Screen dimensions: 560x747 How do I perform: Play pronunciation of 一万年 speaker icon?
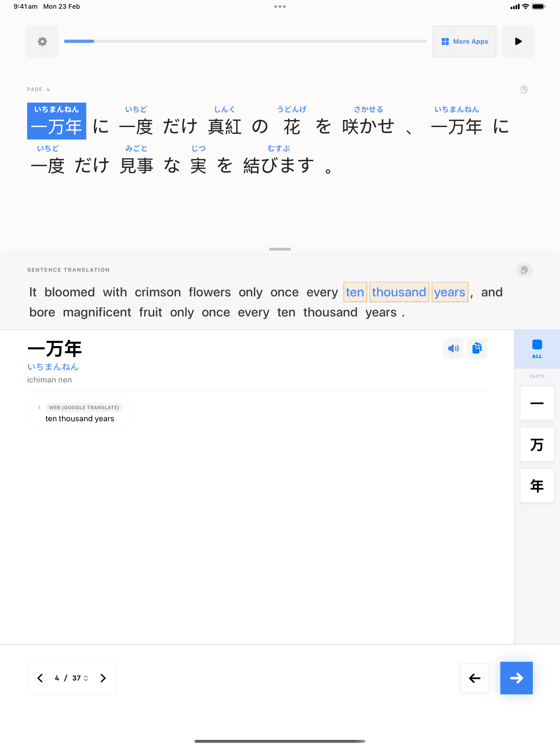click(453, 348)
